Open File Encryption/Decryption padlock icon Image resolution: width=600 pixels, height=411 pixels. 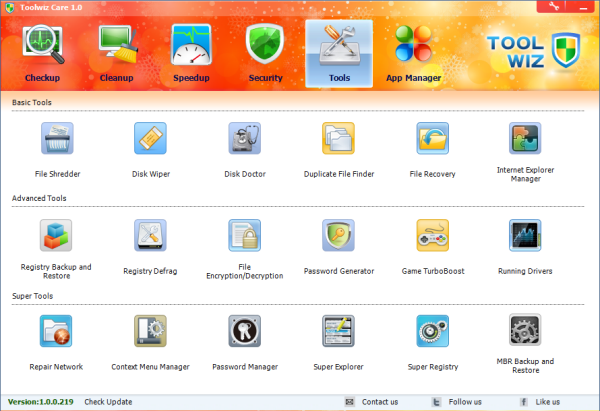245,235
